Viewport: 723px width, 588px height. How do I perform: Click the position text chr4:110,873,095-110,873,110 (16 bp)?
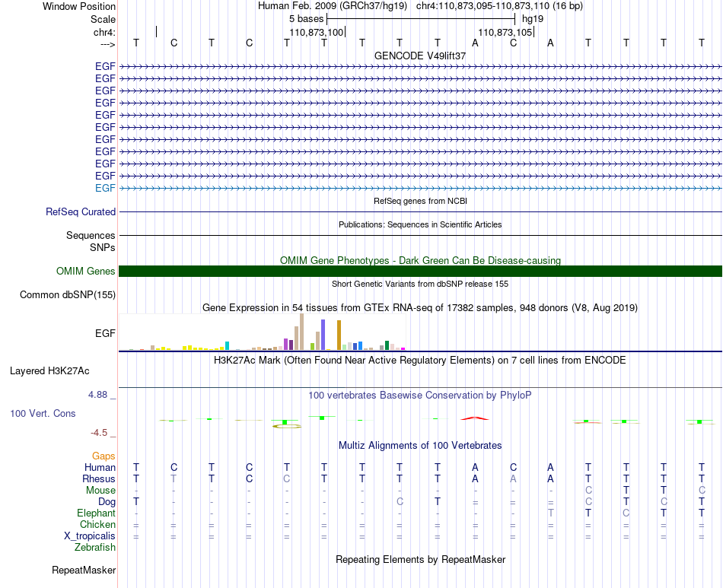click(x=499, y=6)
